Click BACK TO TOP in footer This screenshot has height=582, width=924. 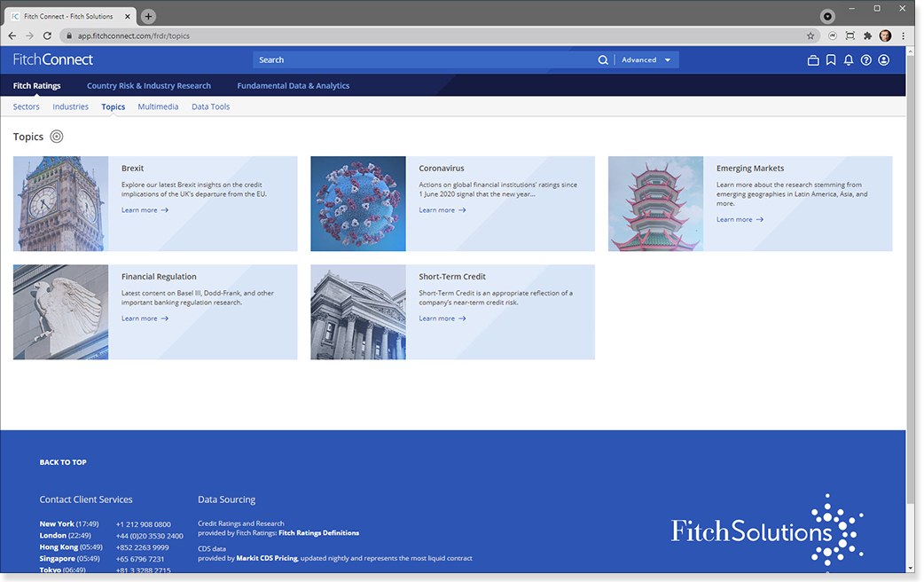[x=63, y=463]
